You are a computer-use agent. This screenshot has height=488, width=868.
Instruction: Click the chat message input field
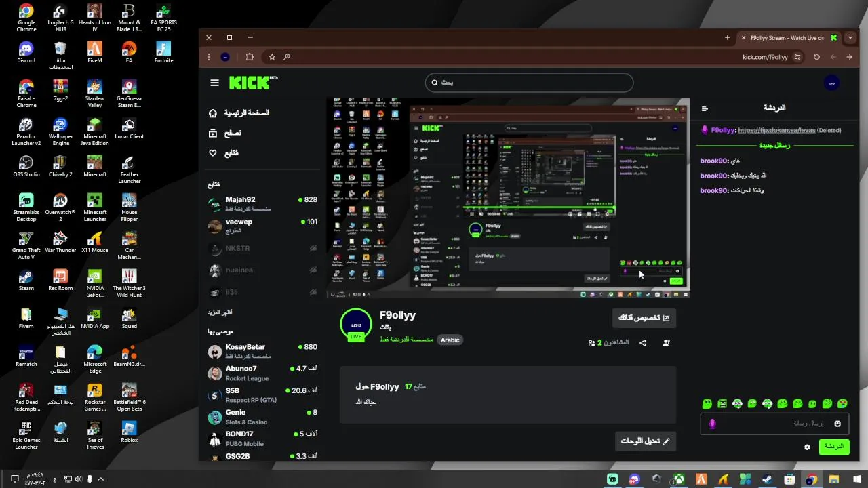point(776,424)
